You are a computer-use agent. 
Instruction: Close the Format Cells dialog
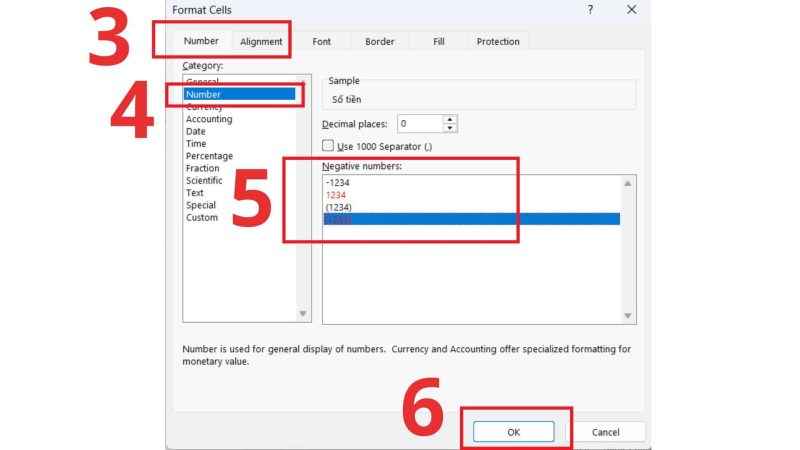pyautogui.click(x=632, y=10)
